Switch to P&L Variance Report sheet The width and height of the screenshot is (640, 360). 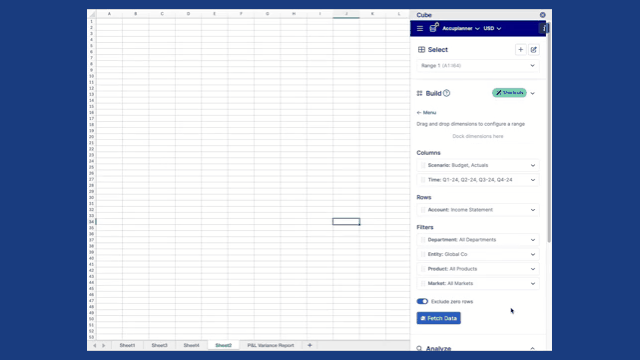(x=270, y=345)
